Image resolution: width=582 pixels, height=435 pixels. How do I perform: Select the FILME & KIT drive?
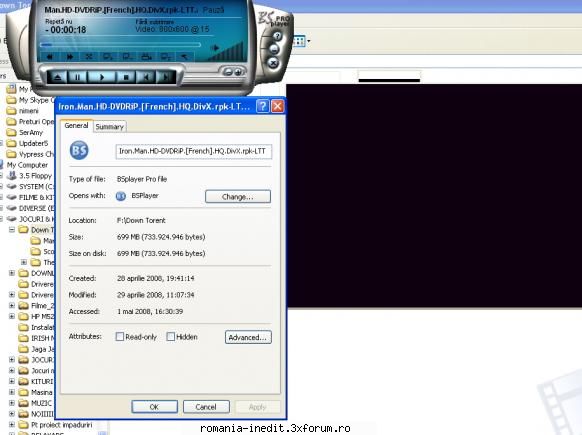(31, 197)
